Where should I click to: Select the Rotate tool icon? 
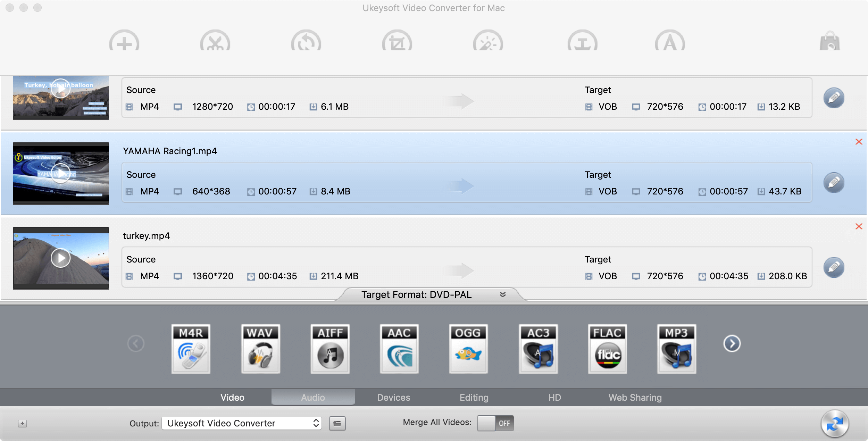pos(306,42)
